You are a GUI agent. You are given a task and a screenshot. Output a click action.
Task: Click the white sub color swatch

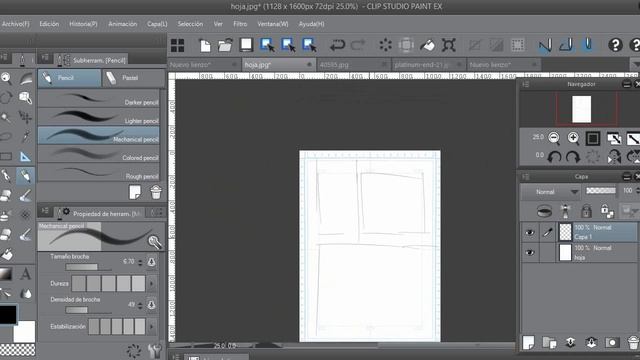coord(25,331)
